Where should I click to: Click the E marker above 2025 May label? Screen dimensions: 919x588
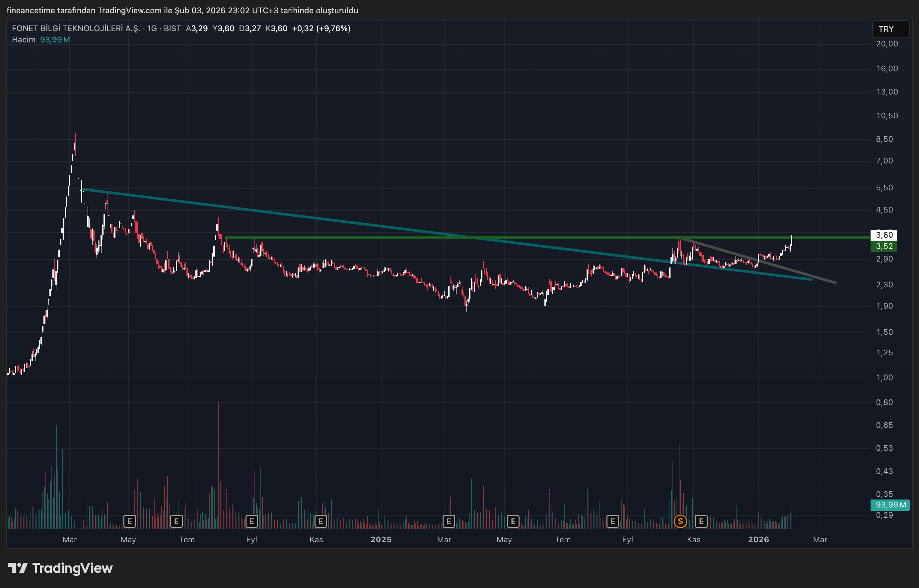[513, 521]
